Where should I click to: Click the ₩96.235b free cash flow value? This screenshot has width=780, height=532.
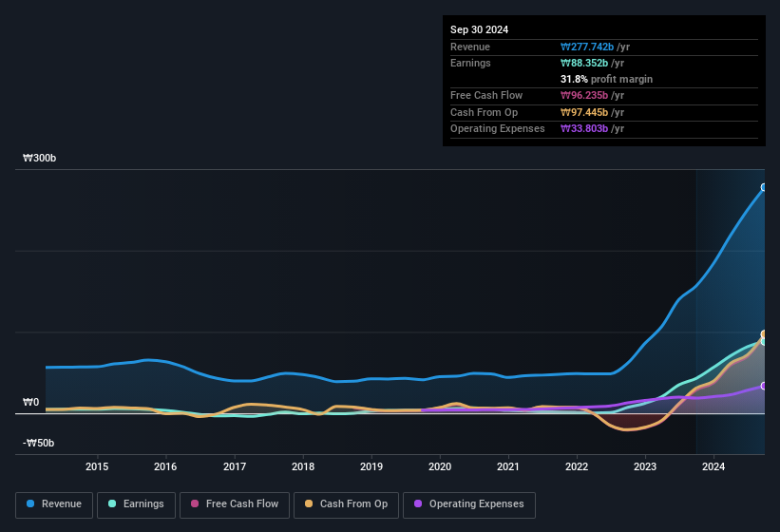[x=584, y=95]
